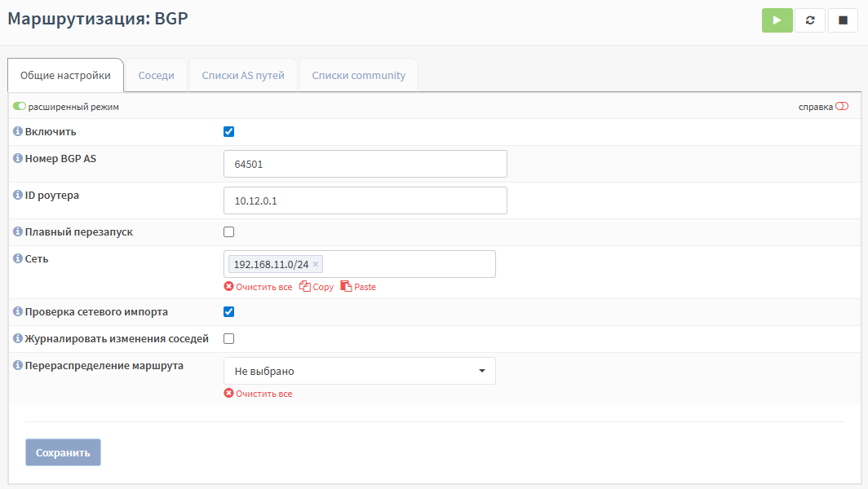
Task: Click the Номер BGP AS input field
Action: [365, 164]
